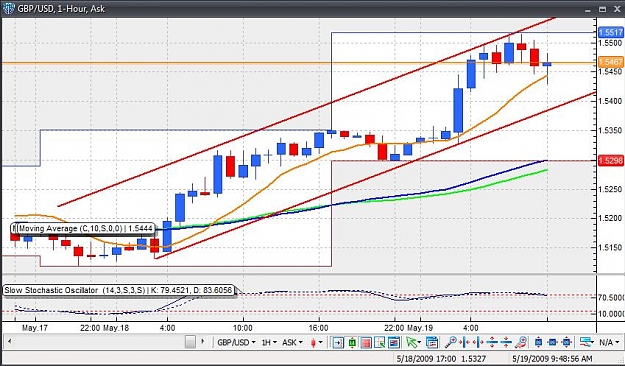Image resolution: width=625 pixels, height=366 pixels.
Task: Click the red magnifier zoom reset icon
Action: (x=521, y=342)
